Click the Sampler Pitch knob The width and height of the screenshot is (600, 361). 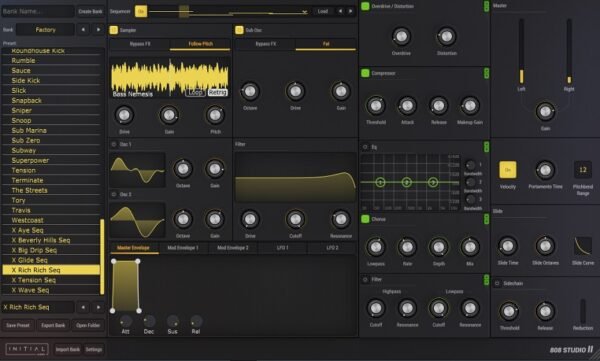point(215,115)
